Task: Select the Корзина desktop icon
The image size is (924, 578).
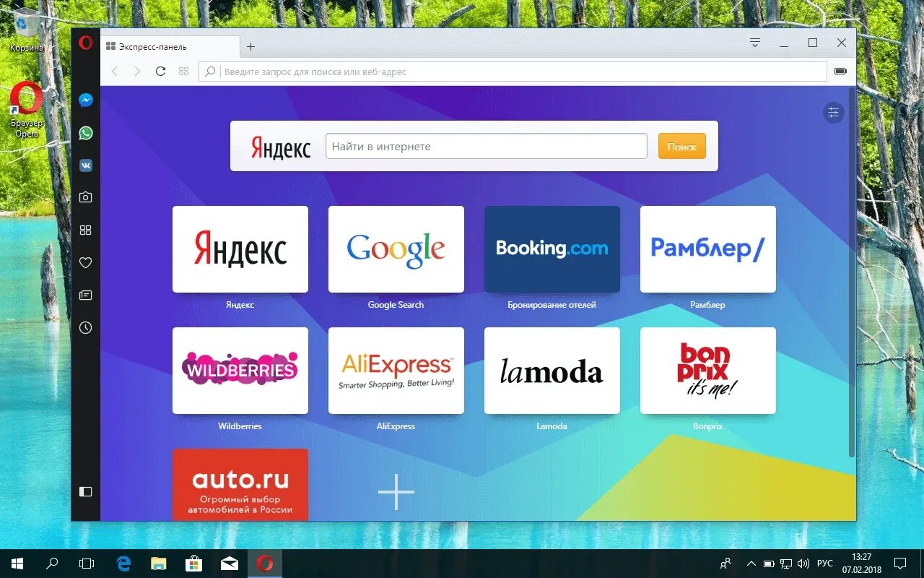Action: [27, 31]
